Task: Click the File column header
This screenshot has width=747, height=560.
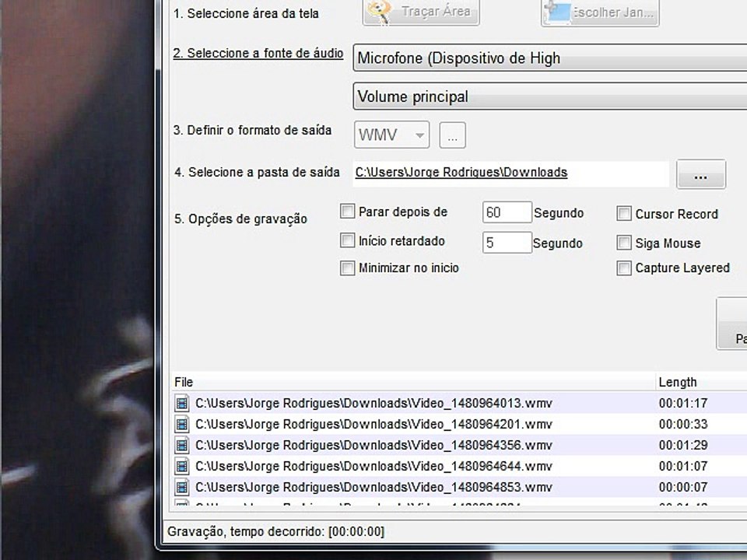Action: click(413, 382)
